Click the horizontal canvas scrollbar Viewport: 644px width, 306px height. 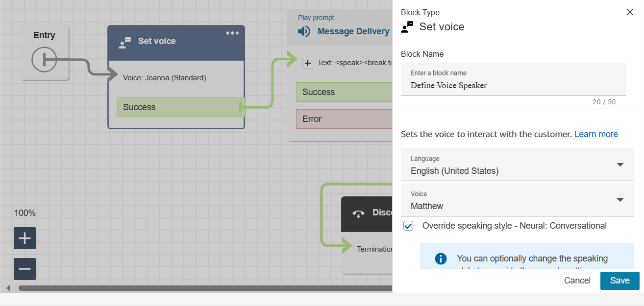(196, 288)
